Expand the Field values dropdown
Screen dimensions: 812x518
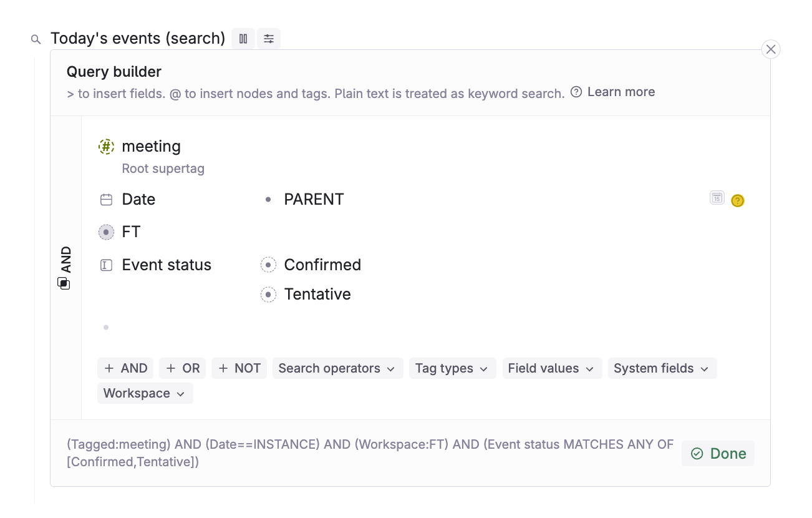point(552,368)
